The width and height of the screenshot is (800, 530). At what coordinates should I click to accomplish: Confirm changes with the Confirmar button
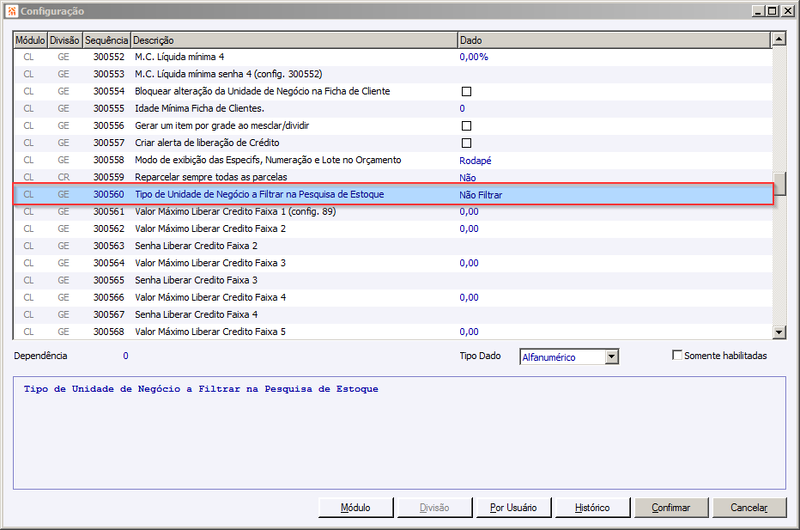[x=671, y=508]
